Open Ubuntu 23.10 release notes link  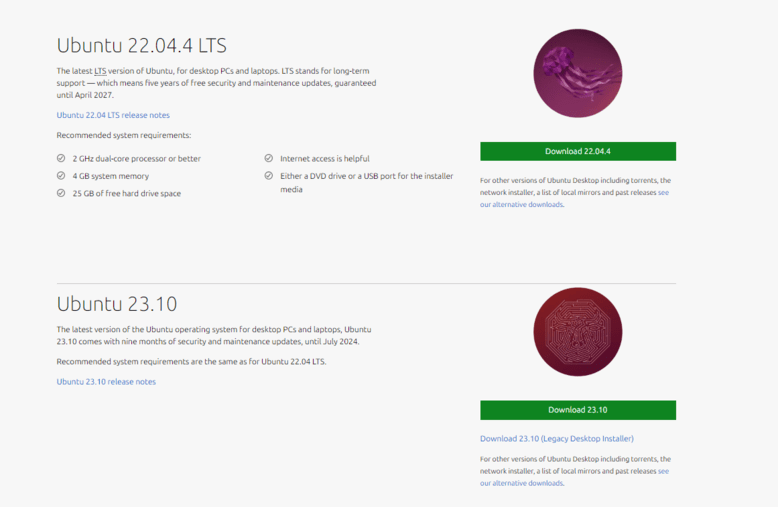pyautogui.click(x=106, y=381)
